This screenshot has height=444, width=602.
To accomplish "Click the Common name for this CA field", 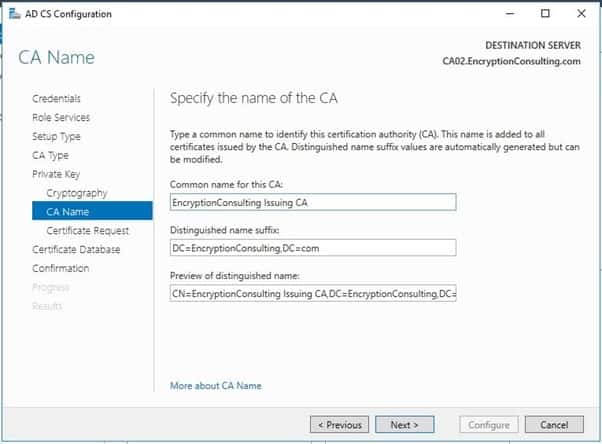I will [312, 202].
